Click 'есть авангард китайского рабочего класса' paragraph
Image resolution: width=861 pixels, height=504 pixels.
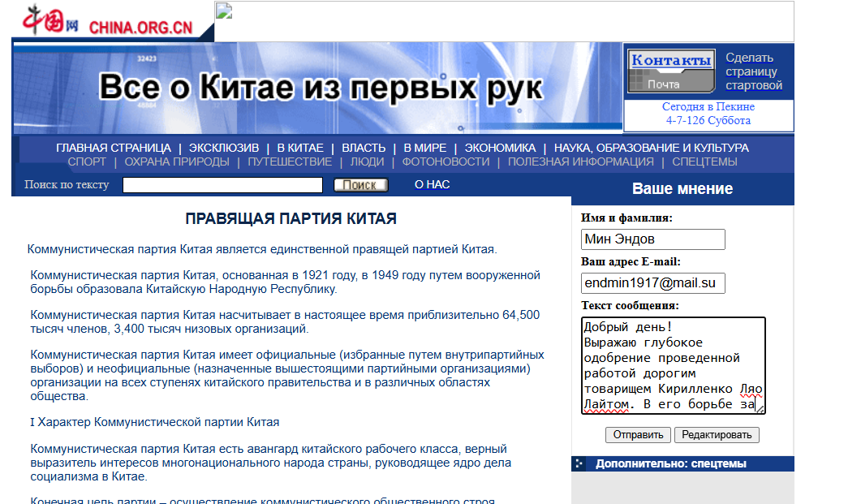point(271,463)
